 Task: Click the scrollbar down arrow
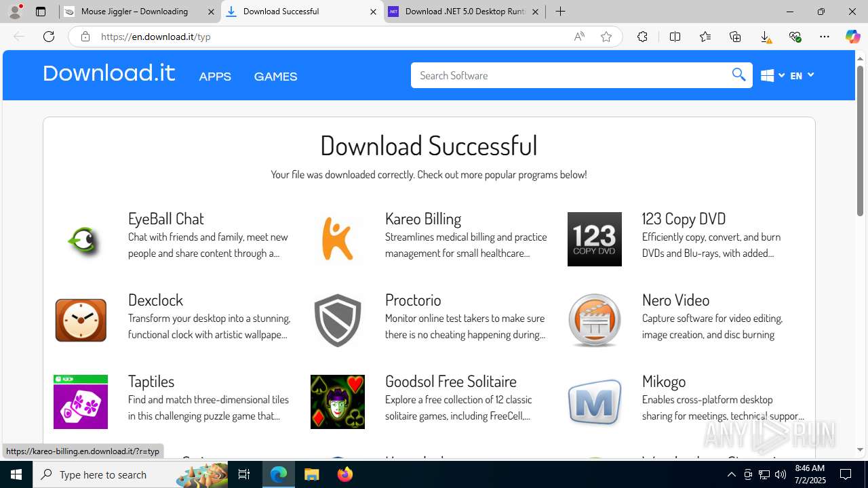[860, 449]
